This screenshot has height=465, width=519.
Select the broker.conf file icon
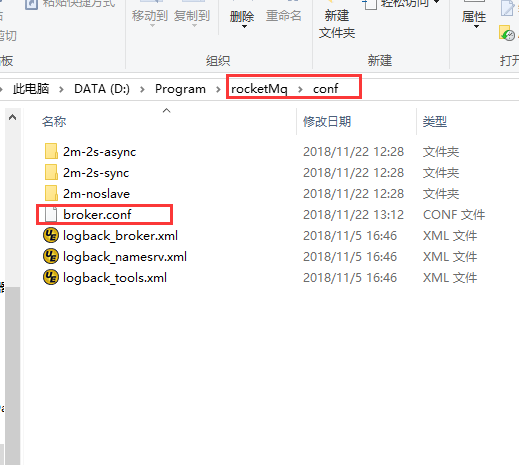51,214
